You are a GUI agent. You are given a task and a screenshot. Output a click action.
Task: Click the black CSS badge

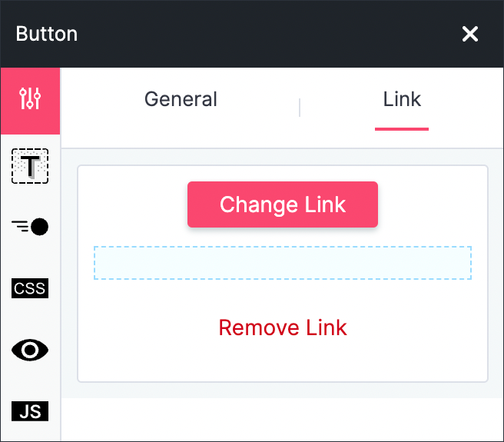click(x=30, y=288)
